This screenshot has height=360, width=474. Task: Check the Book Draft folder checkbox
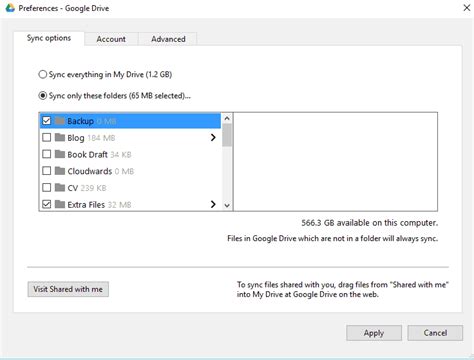coord(47,154)
